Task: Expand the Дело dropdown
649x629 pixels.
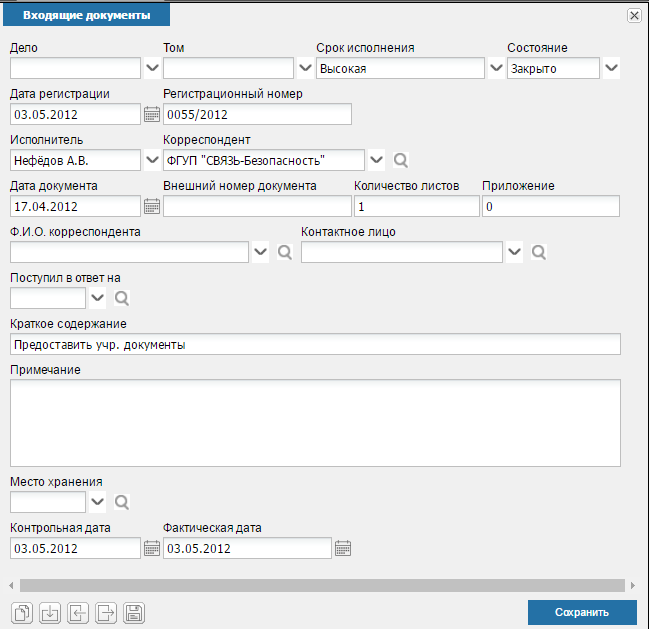Action: (152, 68)
